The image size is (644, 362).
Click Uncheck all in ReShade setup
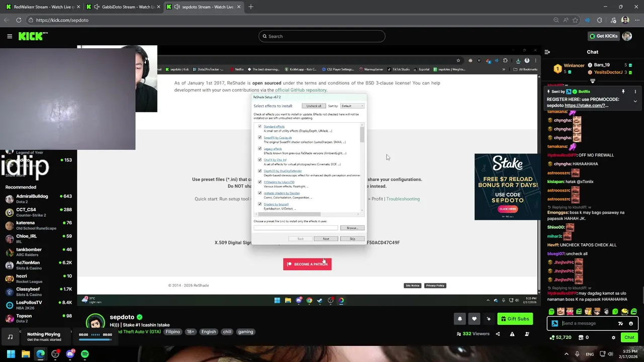tap(314, 106)
